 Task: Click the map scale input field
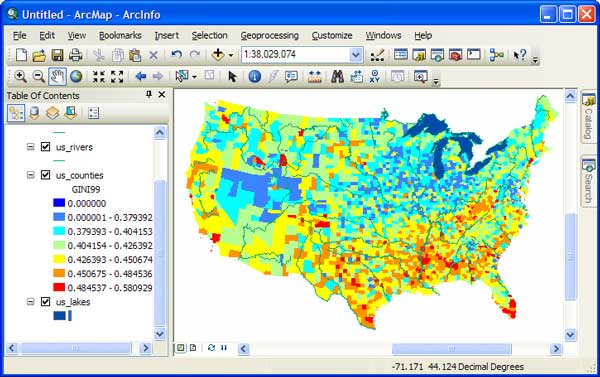pyautogui.click(x=296, y=55)
